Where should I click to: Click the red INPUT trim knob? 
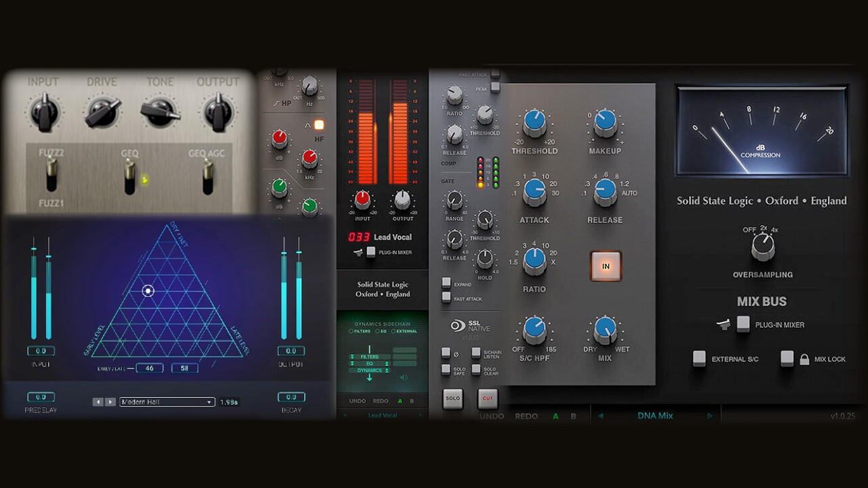coord(362,199)
